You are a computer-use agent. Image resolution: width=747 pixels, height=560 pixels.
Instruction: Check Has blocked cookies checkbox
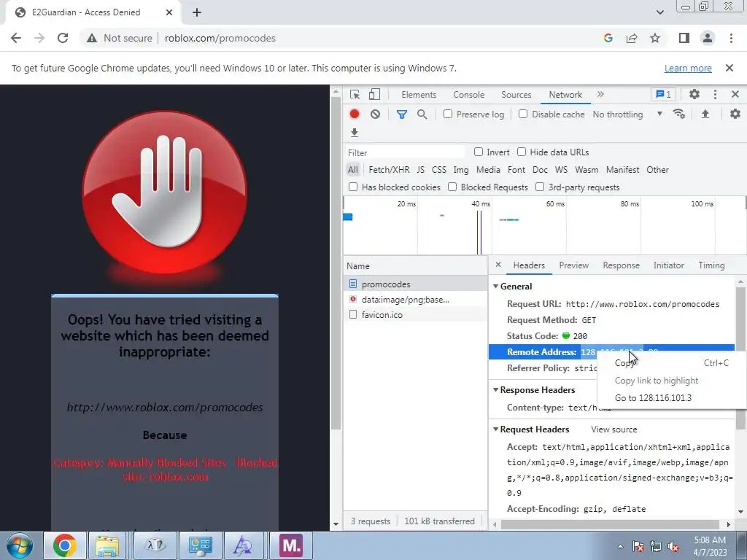coord(353,187)
